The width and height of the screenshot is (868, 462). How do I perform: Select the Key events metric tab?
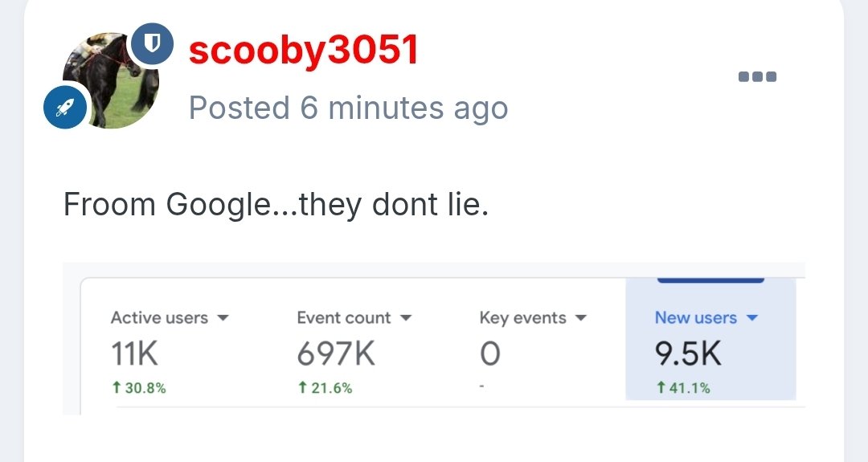point(533,350)
